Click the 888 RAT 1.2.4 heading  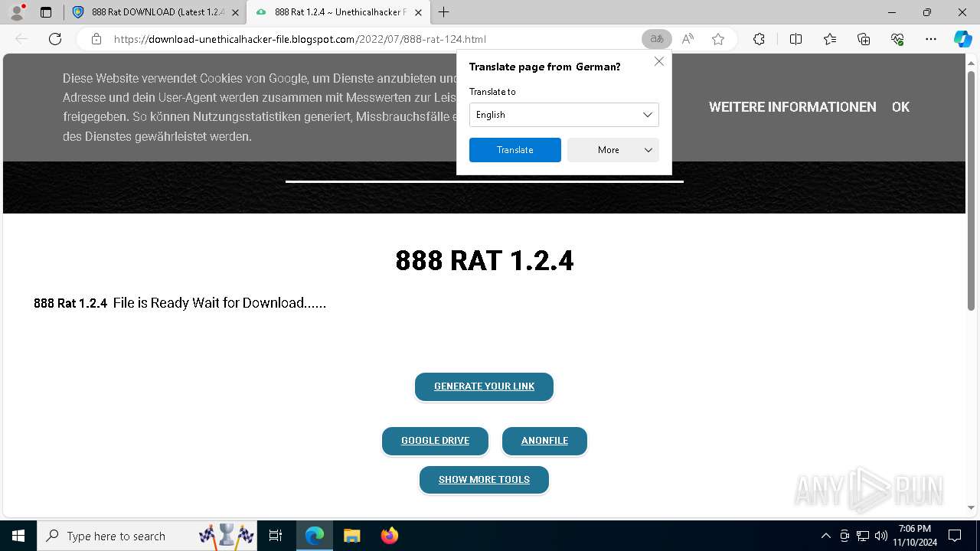coord(484,261)
